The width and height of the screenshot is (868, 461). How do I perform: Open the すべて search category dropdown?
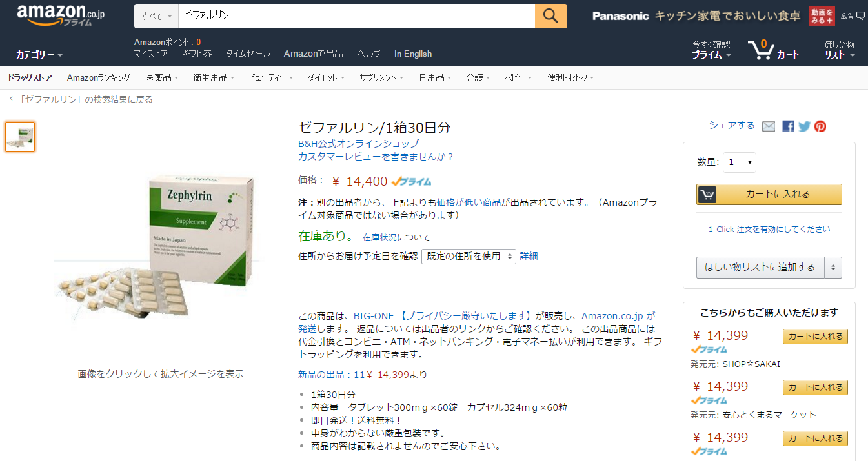[x=157, y=16]
